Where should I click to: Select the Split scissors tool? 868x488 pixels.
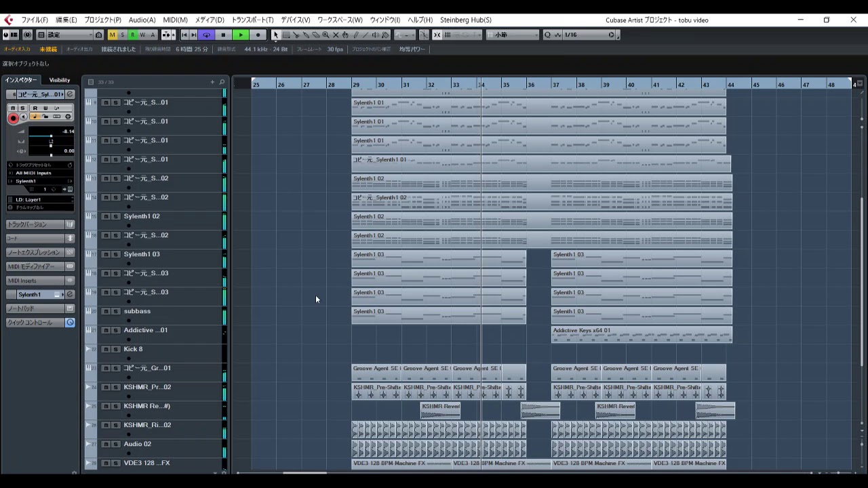296,35
